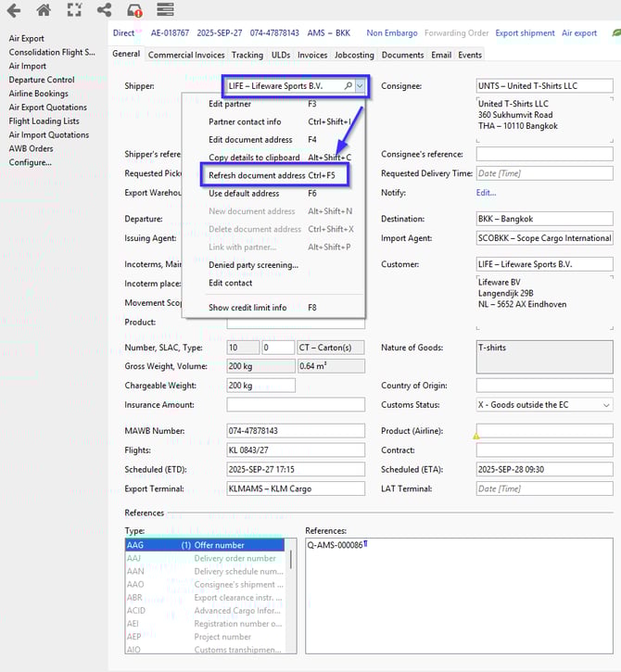Image resolution: width=621 pixels, height=672 pixels.
Task: Click the green leaf icon
Action: pos(615,33)
